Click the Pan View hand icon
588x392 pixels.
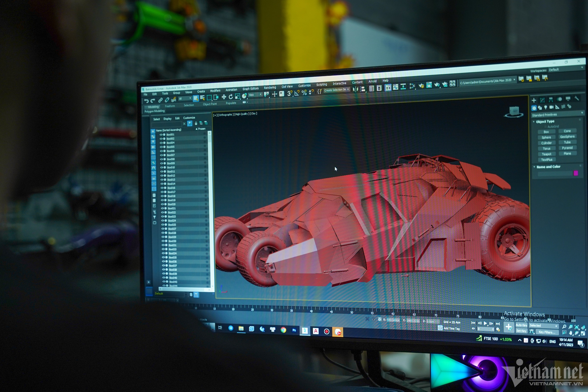(x=571, y=333)
